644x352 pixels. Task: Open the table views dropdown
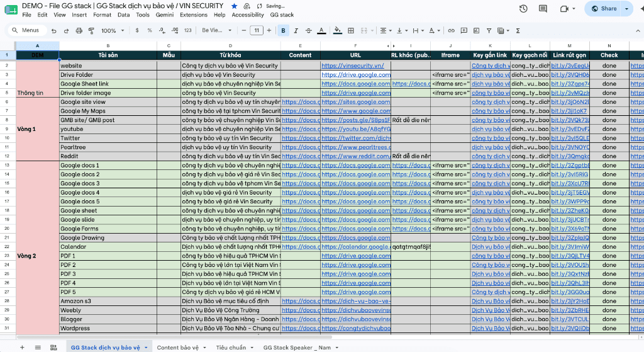pyautogui.click(x=503, y=30)
